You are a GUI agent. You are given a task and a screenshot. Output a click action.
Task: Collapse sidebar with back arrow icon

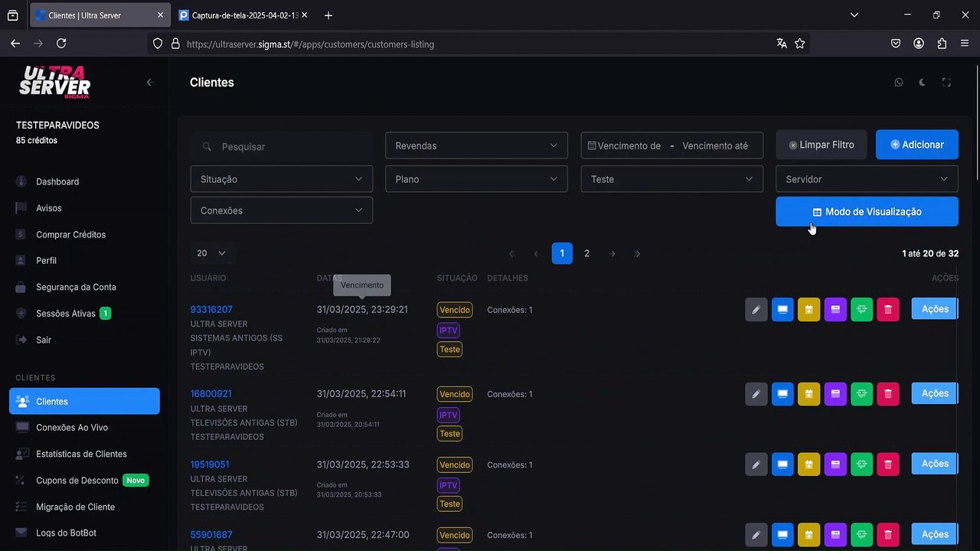(150, 83)
